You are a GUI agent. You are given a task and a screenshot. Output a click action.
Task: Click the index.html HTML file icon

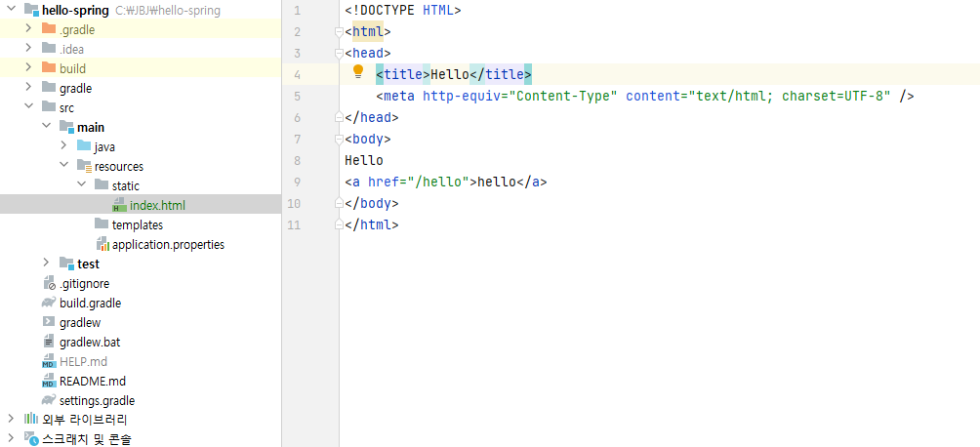pyautogui.click(x=119, y=204)
